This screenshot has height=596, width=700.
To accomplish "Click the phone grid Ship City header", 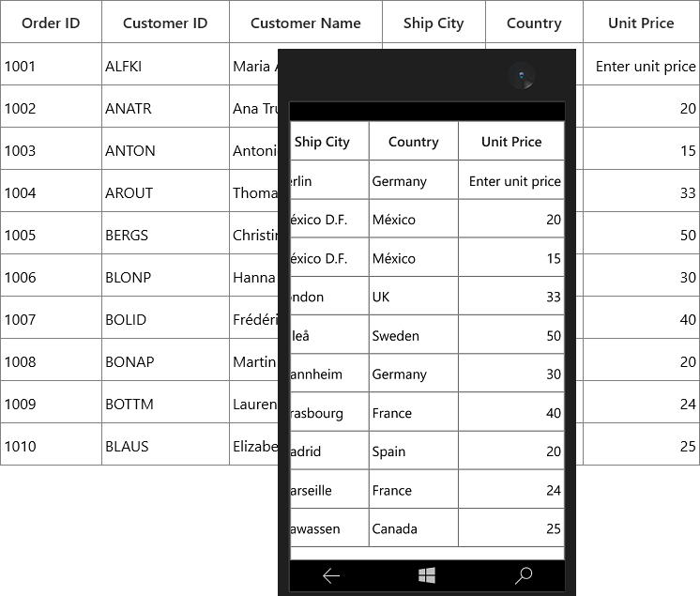I will pyautogui.click(x=329, y=141).
